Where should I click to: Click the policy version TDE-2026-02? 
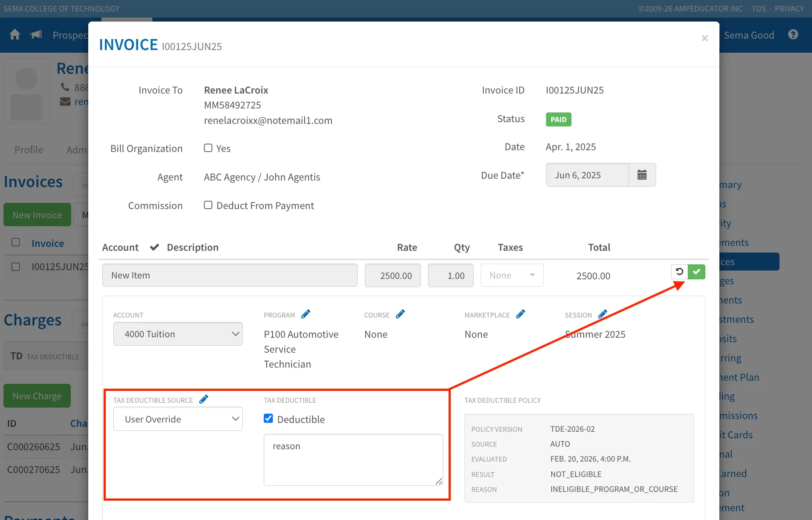572,429
